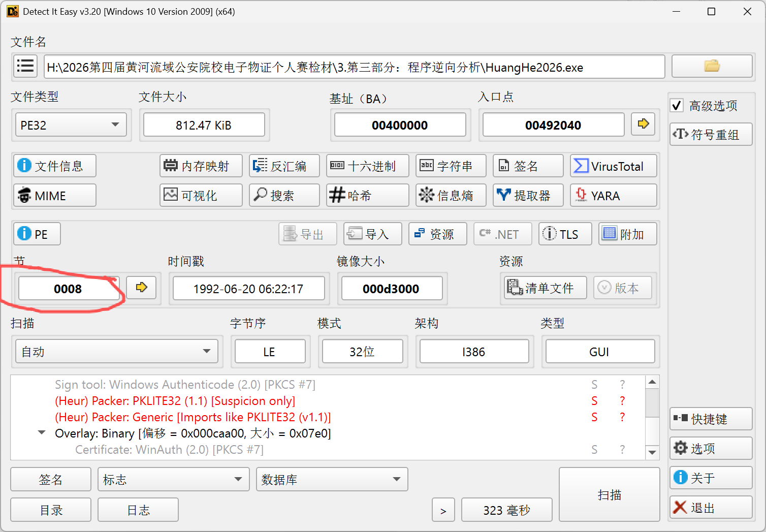Click the 架构 I386 value field

[x=474, y=352]
